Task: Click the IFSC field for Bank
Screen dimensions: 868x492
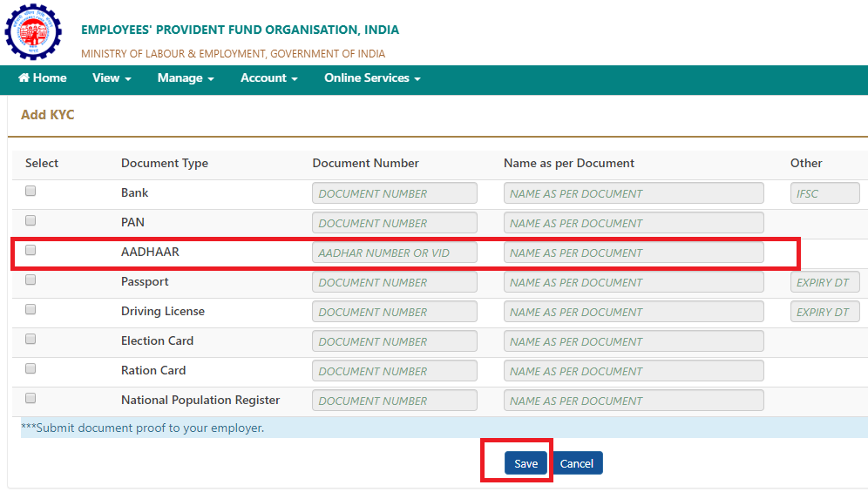Action: click(824, 193)
